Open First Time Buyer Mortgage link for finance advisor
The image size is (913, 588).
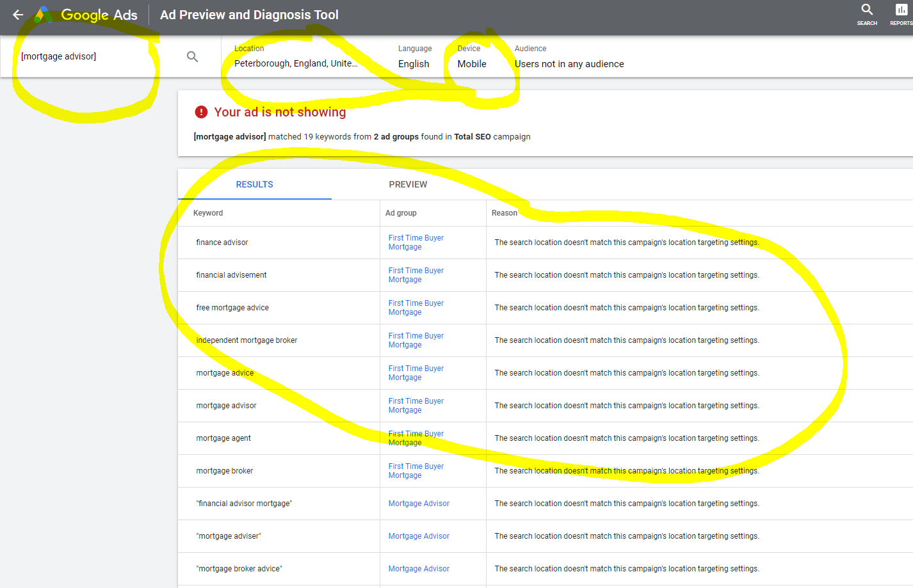tap(416, 242)
